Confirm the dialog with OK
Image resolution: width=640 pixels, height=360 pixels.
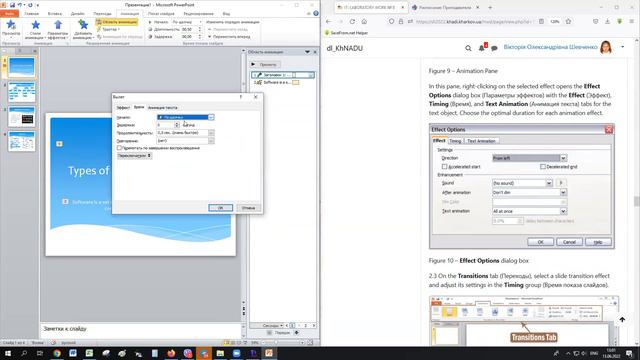220,208
